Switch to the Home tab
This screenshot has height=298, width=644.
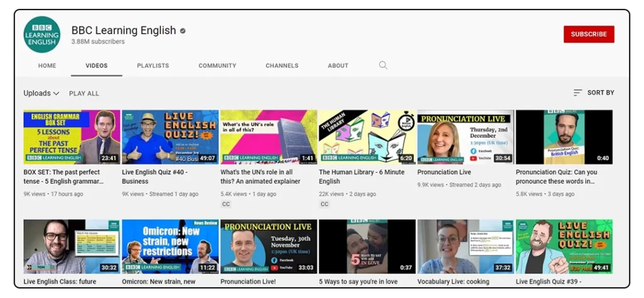47,65
